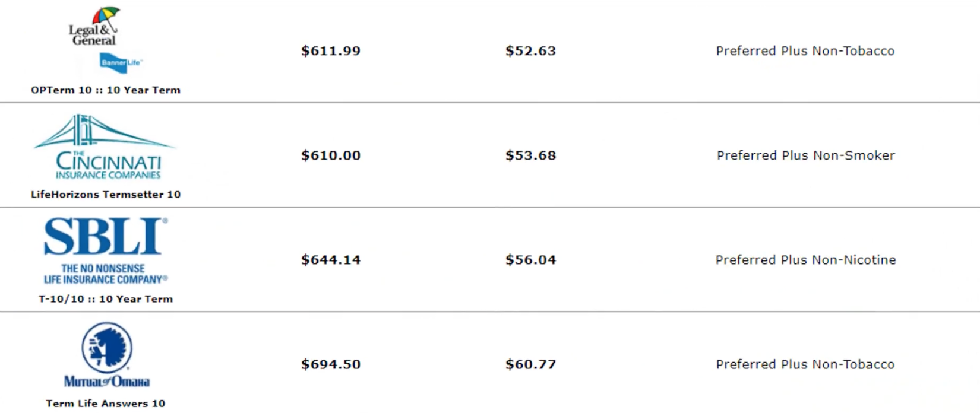This screenshot has width=980, height=413.
Task: Select the $56.04 monthly premium
Action: coord(530,260)
